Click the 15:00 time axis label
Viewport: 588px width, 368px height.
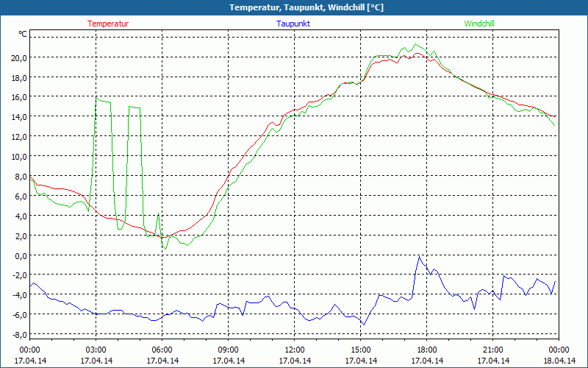(x=361, y=350)
